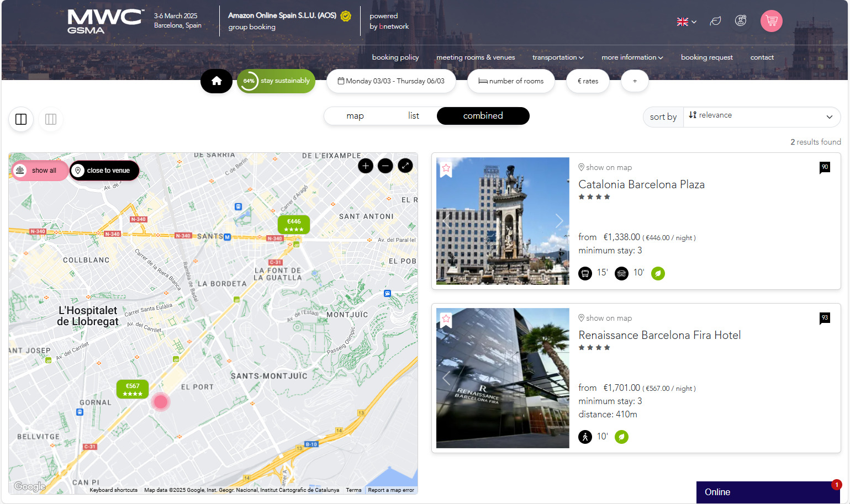Click the Renaissance Barcelona Fira photo
Viewport: 850px width, 504px height.
tap(503, 378)
